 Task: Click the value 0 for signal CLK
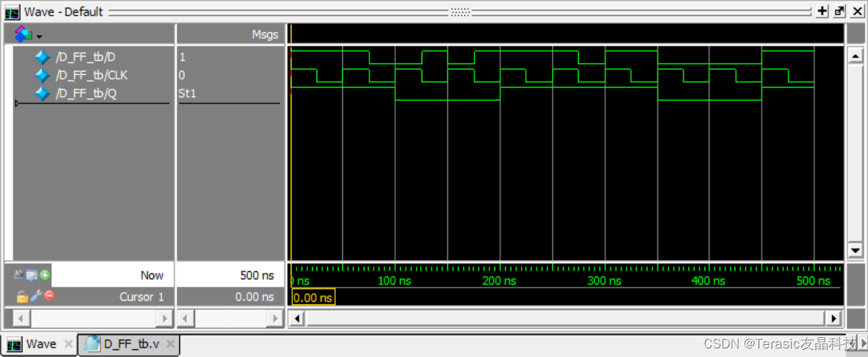(x=182, y=75)
